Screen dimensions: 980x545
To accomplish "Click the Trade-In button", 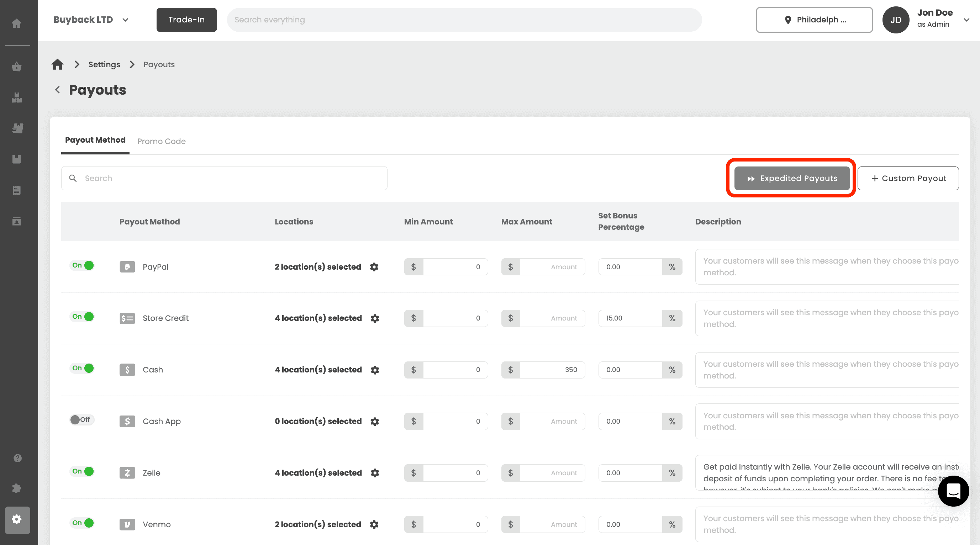I will [x=186, y=20].
